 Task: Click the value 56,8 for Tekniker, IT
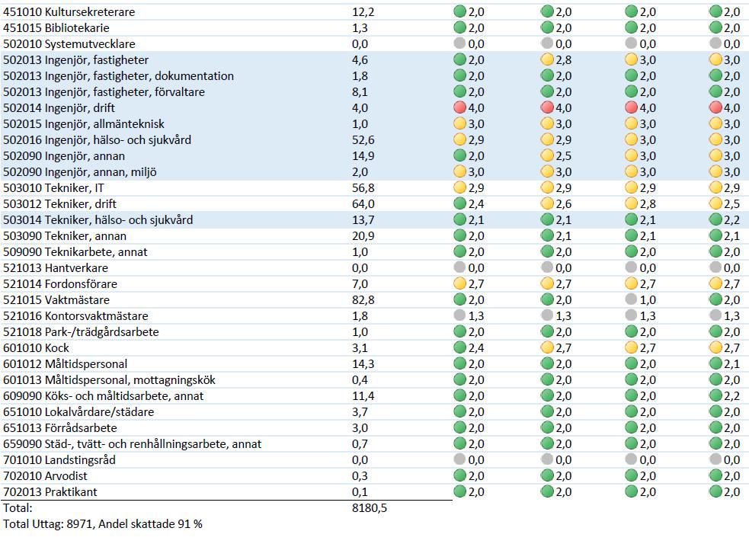click(x=363, y=187)
